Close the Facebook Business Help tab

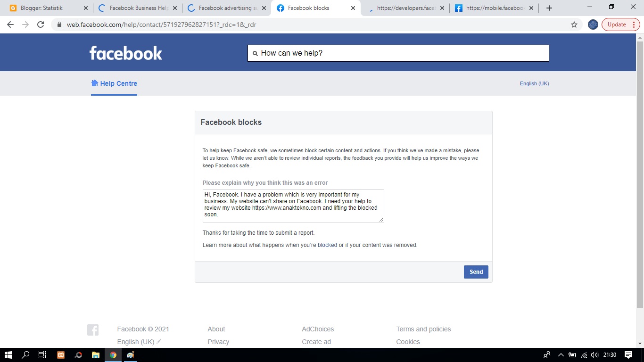pos(174,8)
